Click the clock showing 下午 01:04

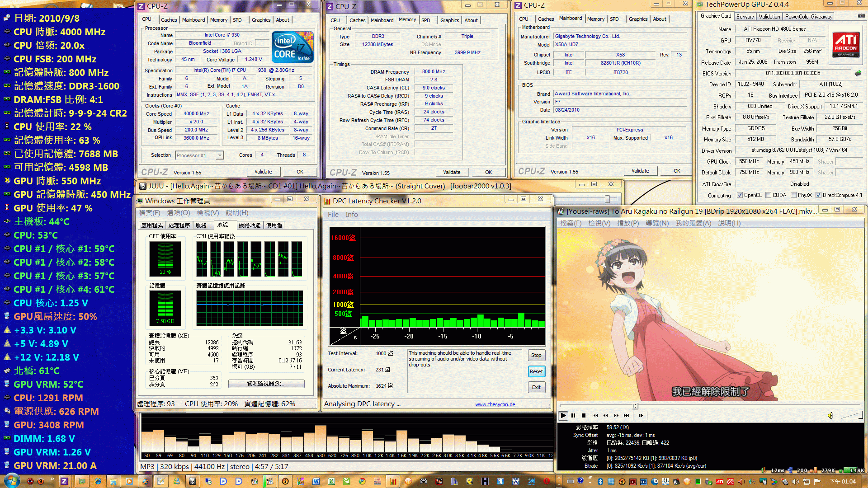point(842,482)
